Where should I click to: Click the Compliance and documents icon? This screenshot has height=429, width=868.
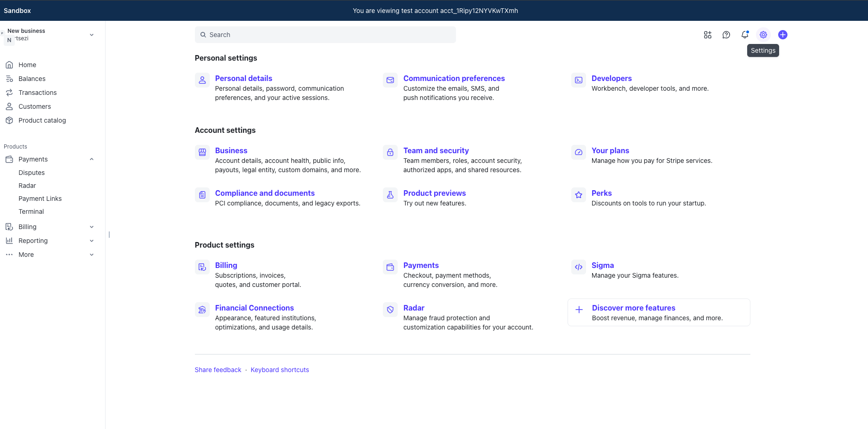[202, 195]
